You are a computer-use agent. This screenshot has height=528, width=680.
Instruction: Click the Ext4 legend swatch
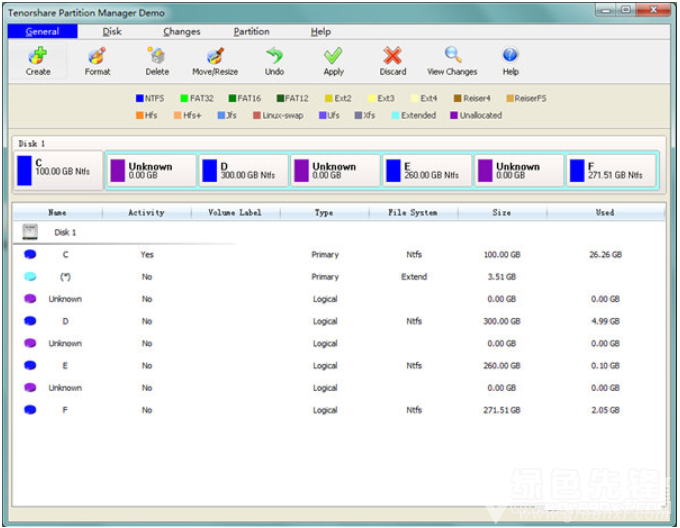(x=415, y=98)
